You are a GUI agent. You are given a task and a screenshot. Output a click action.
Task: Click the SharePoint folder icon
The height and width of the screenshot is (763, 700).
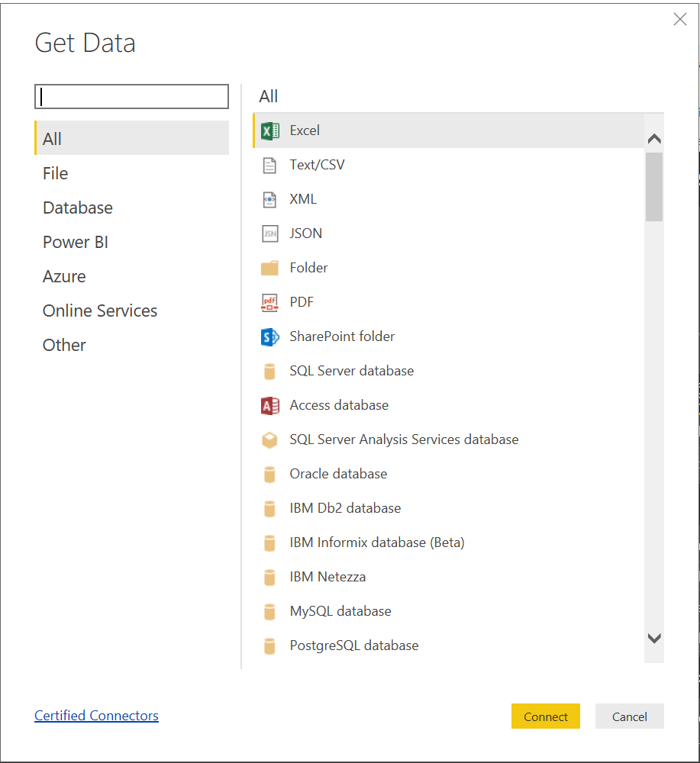tap(269, 336)
